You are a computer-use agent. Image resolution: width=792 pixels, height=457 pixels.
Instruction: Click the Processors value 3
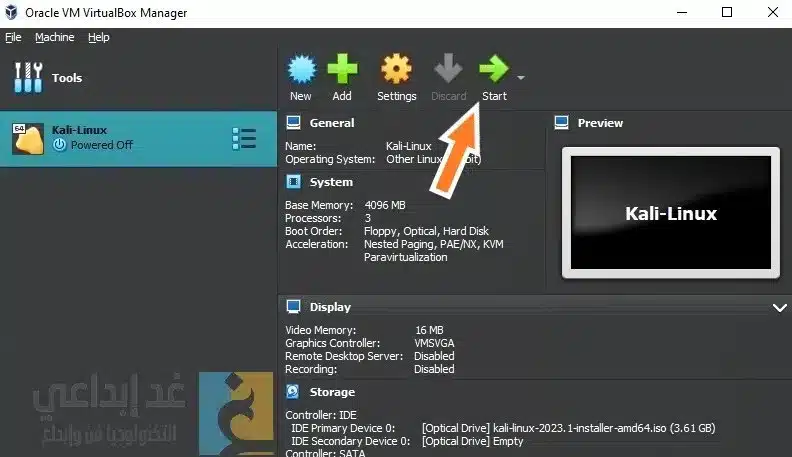pos(368,218)
